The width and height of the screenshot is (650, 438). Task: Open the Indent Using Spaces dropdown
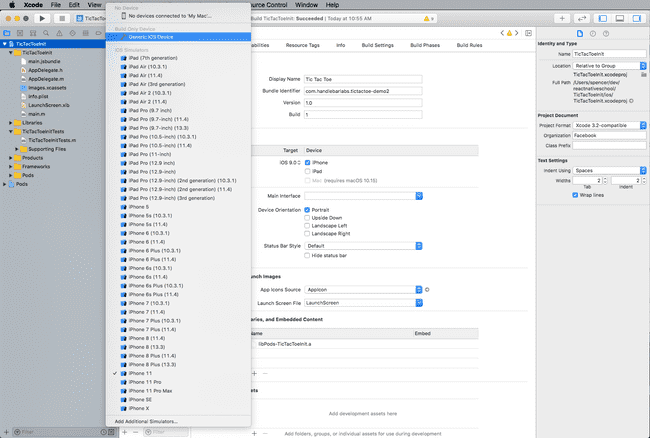tap(609, 170)
